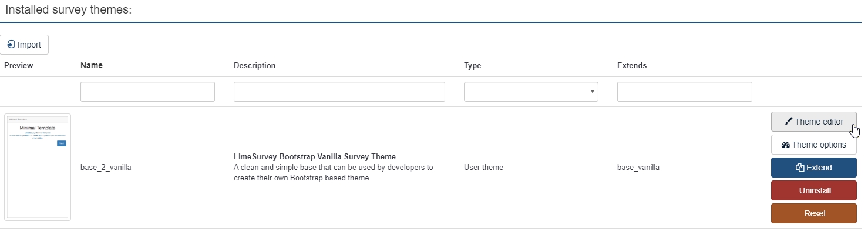868x231 pixels.
Task: Select the Preview column header
Action: (x=19, y=65)
